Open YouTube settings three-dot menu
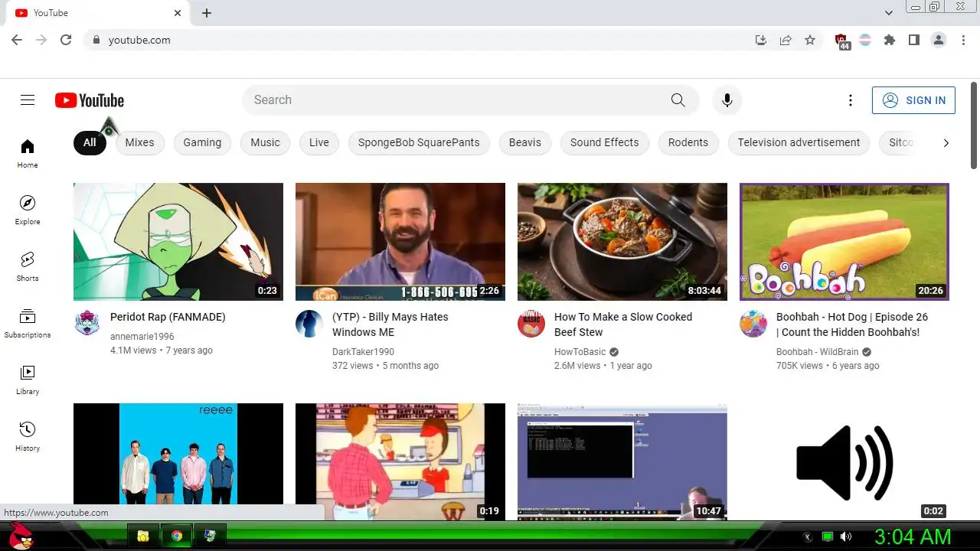Image resolution: width=980 pixels, height=551 pixels. (850, 100)
